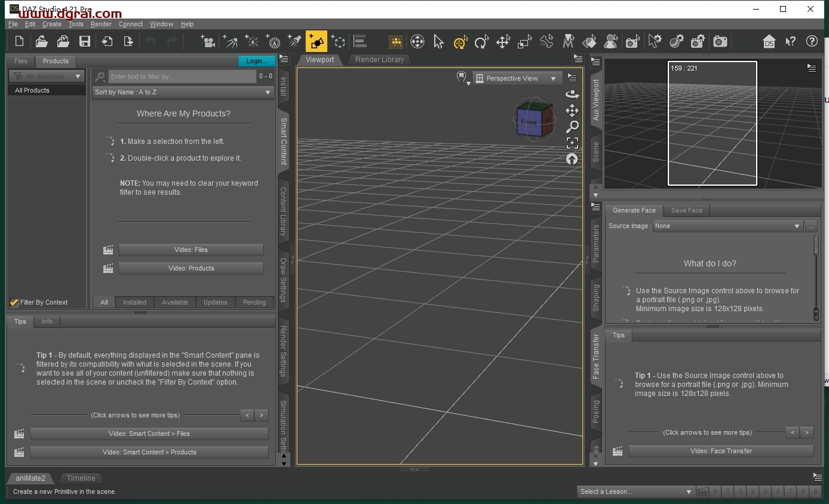Viewport: 829px width, 504px height.
Task: Select the Spot Render camera tool
Action: 633,41
